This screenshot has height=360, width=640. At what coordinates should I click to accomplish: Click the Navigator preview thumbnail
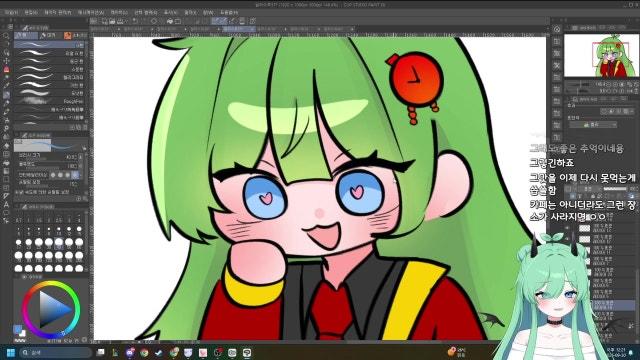pyautogui.click(x=601, y=56)
